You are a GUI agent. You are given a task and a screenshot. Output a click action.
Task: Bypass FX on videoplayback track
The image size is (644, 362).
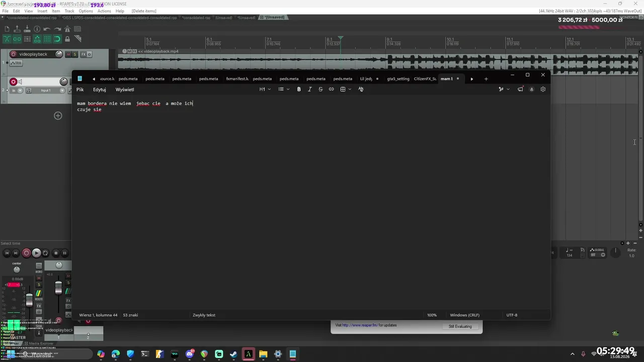pyautogui.click(x=90, y=54)
